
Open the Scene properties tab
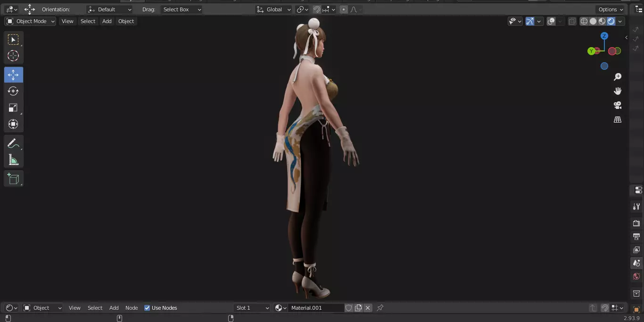click(636, 263)
